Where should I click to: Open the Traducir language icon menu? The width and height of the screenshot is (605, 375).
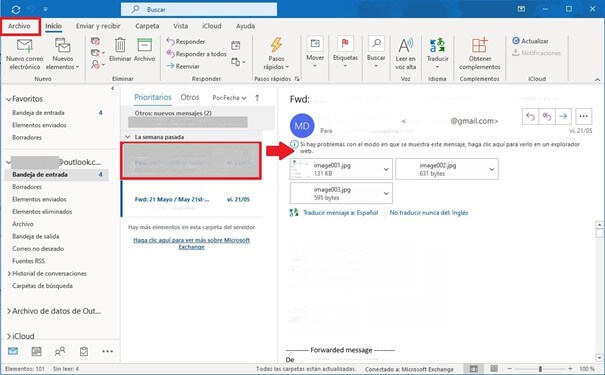pos(437,53)
